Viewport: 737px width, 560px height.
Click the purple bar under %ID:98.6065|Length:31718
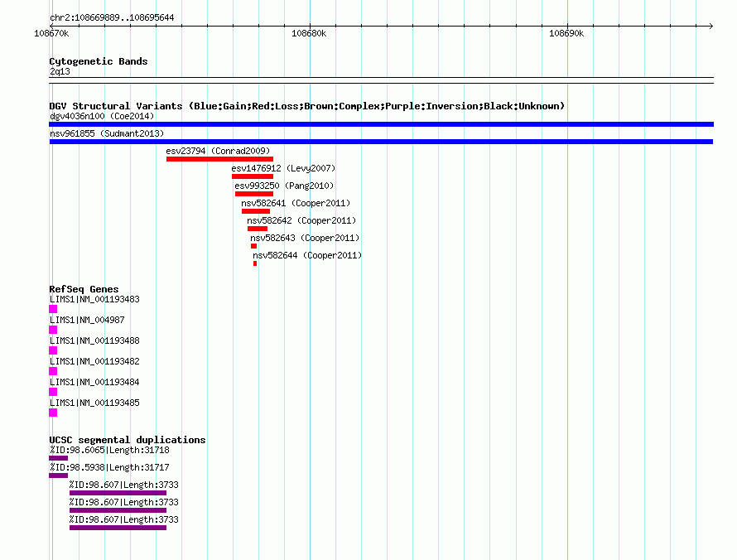point(58,458)
